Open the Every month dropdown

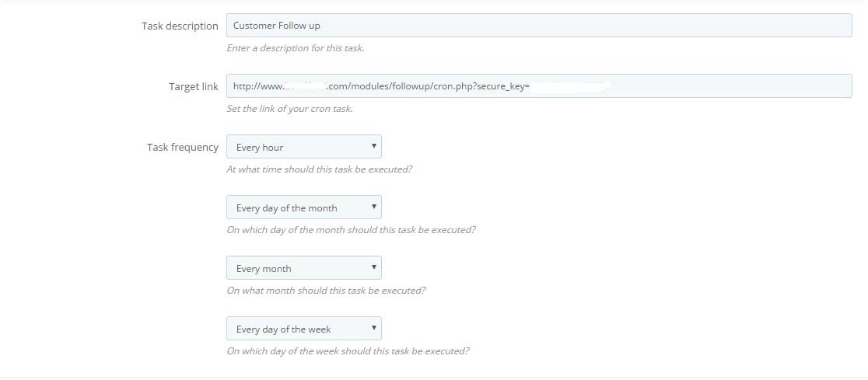[304, 268]
